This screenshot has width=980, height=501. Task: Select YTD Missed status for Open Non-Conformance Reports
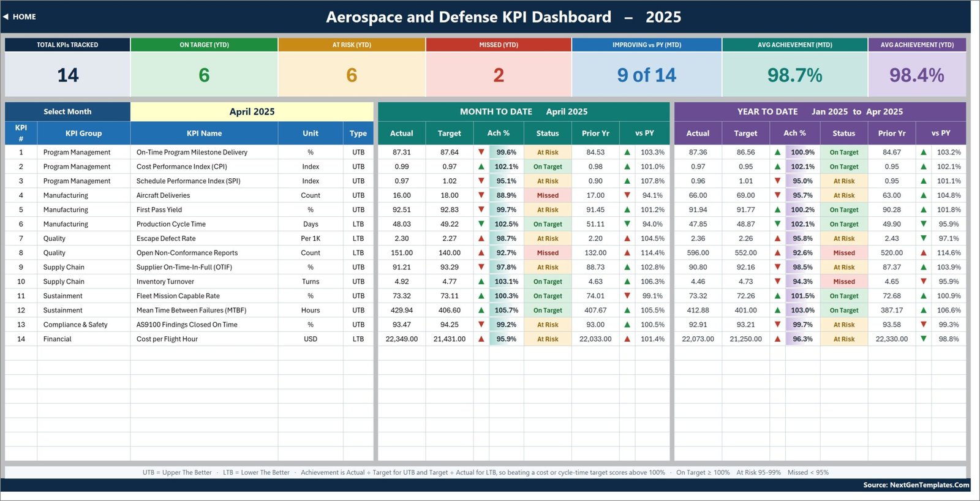(x=844, y=252)
